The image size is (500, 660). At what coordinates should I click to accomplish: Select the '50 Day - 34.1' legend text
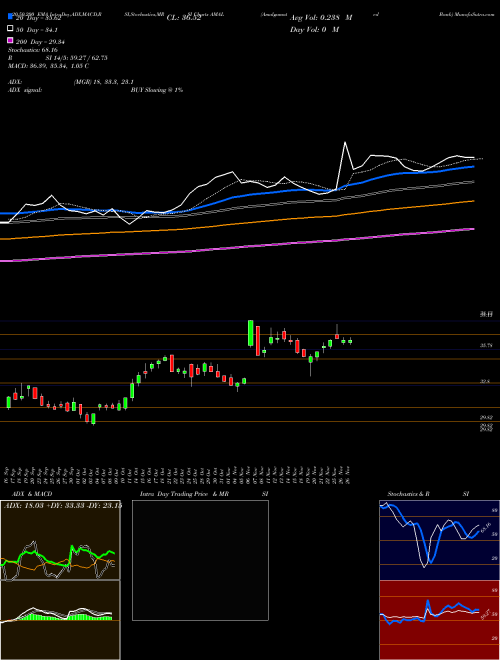37,30
